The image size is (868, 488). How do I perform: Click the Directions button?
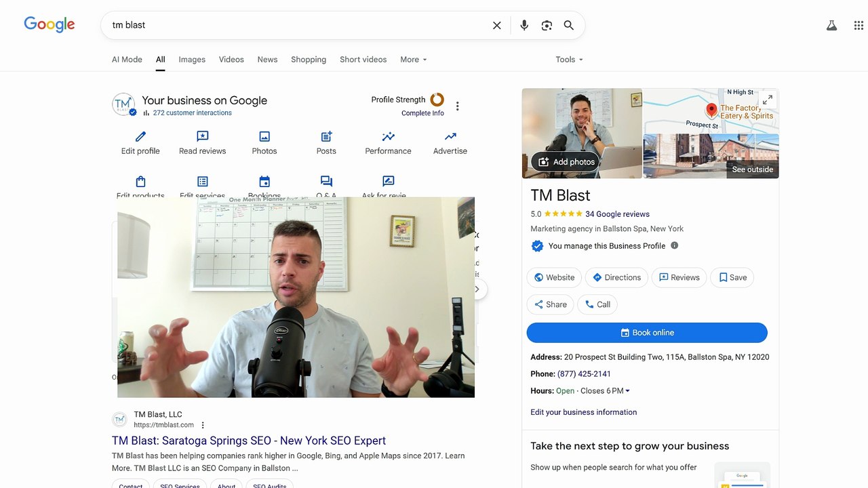click(x=616, y=277)
